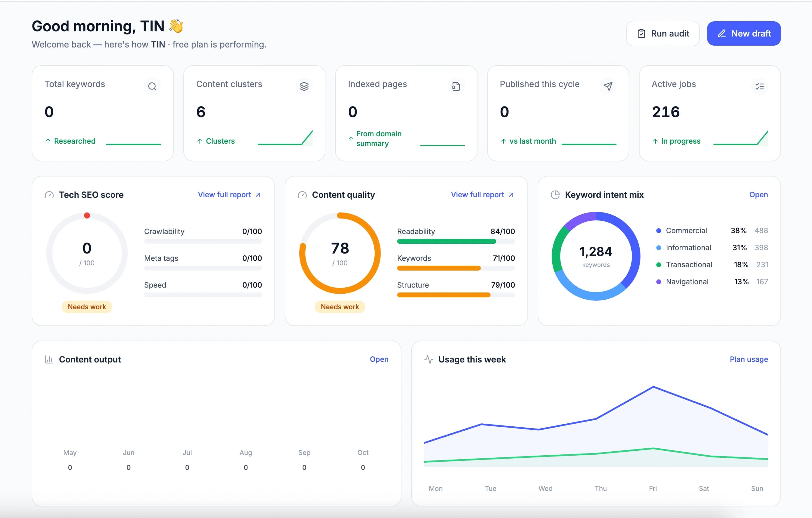Click the gauge icon beside Tech SEO score
This screenshot has height=518, width=812.
coord(49,195)
